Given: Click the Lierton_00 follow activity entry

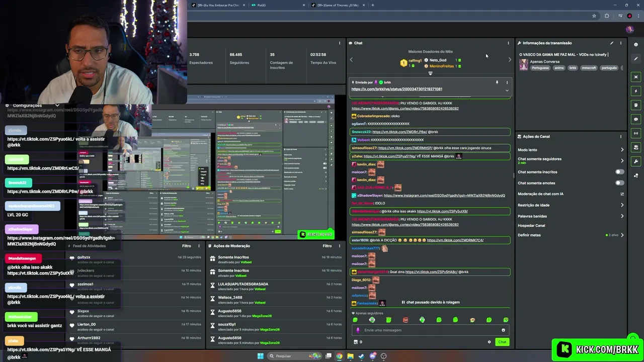Looking at the screenshot, I should click(x=136, y=327).
